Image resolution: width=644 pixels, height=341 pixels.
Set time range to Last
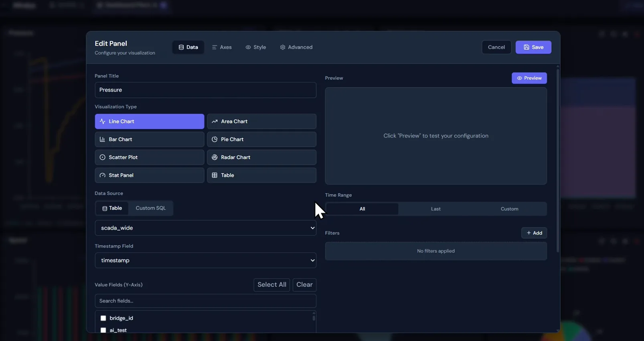point(436,209)
